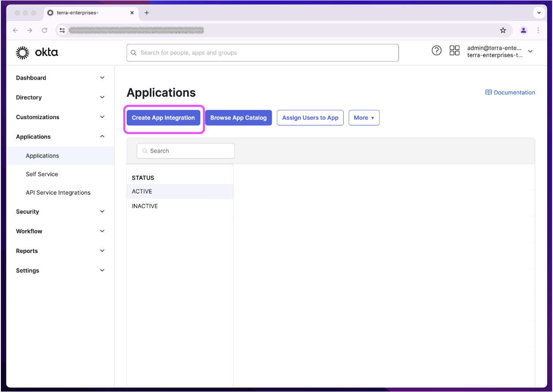Open the browser profile avatar icon
This screenshot has height=392, width=553.
click(x=523, y=30)
